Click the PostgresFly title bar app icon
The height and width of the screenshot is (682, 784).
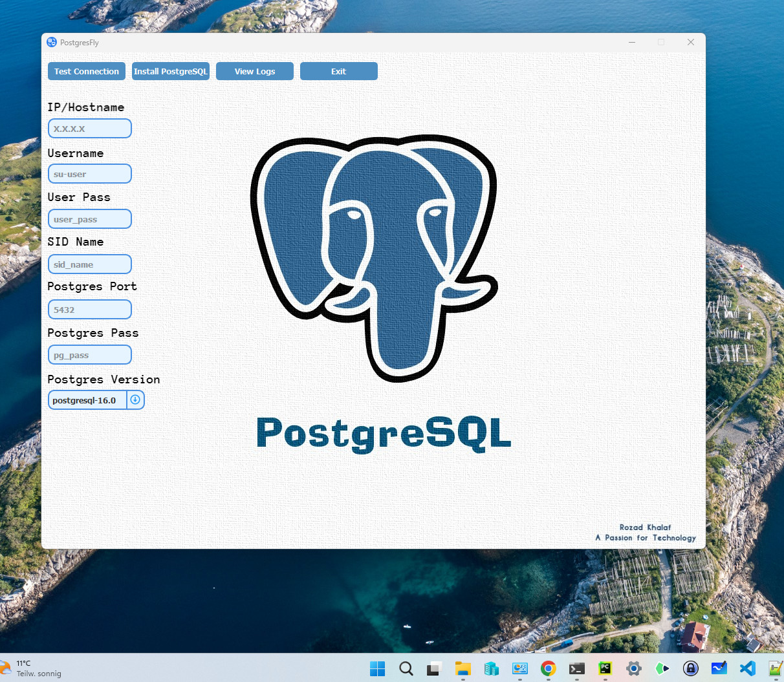tap(52, 42)
